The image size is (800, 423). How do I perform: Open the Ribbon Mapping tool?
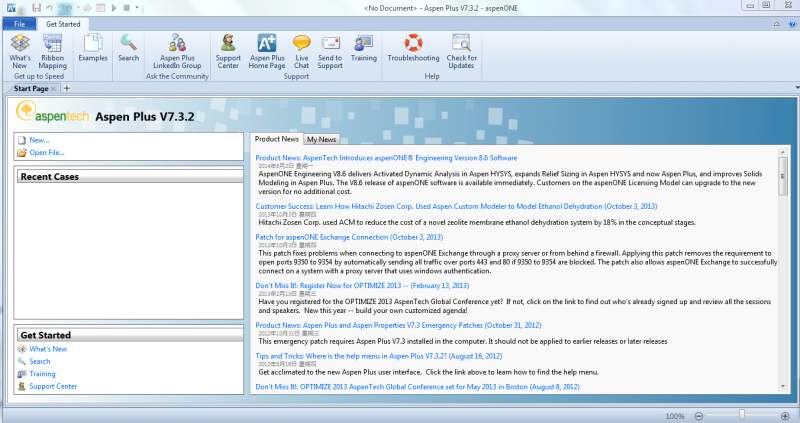53,51
